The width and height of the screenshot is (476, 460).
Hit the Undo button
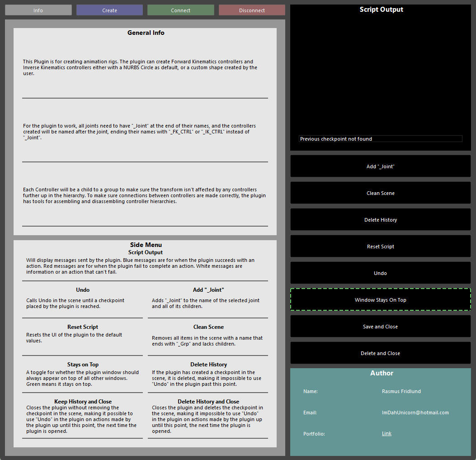[x=380, y=273]
